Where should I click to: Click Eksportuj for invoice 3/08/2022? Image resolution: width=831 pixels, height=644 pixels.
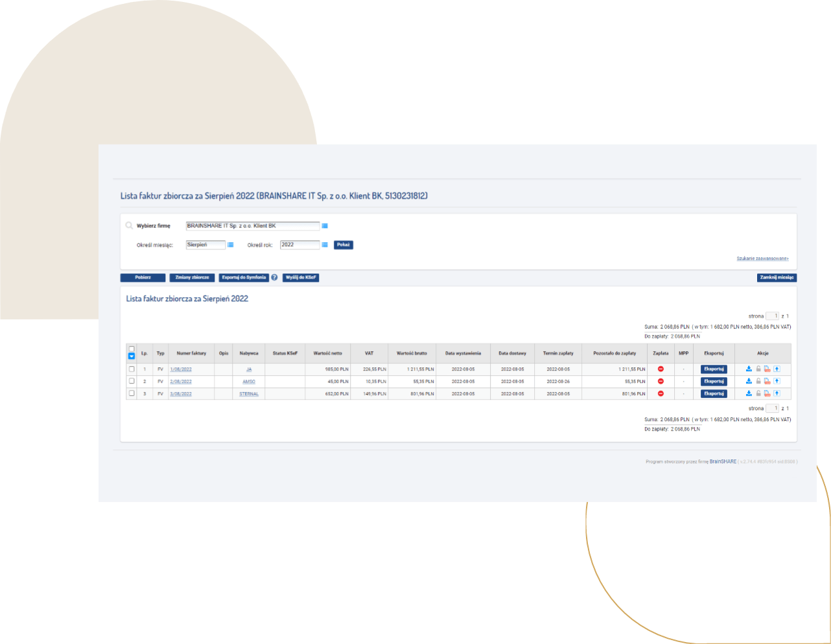point(714,393)
